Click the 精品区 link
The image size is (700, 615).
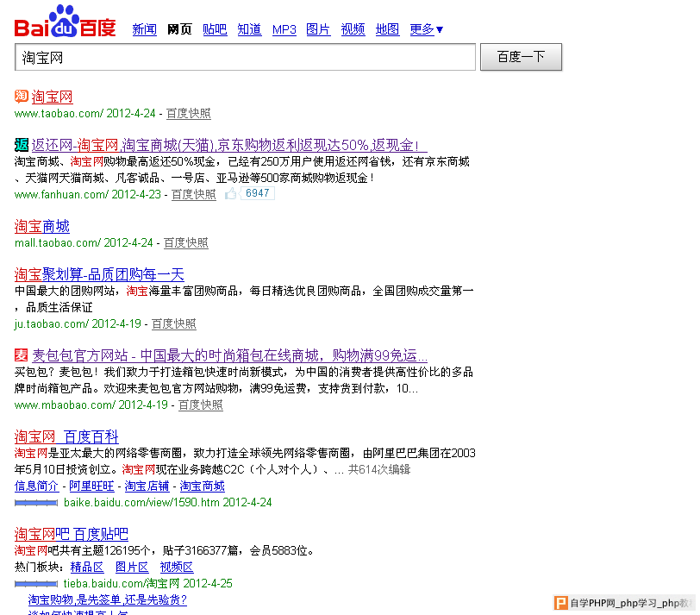tap(87, 568)
